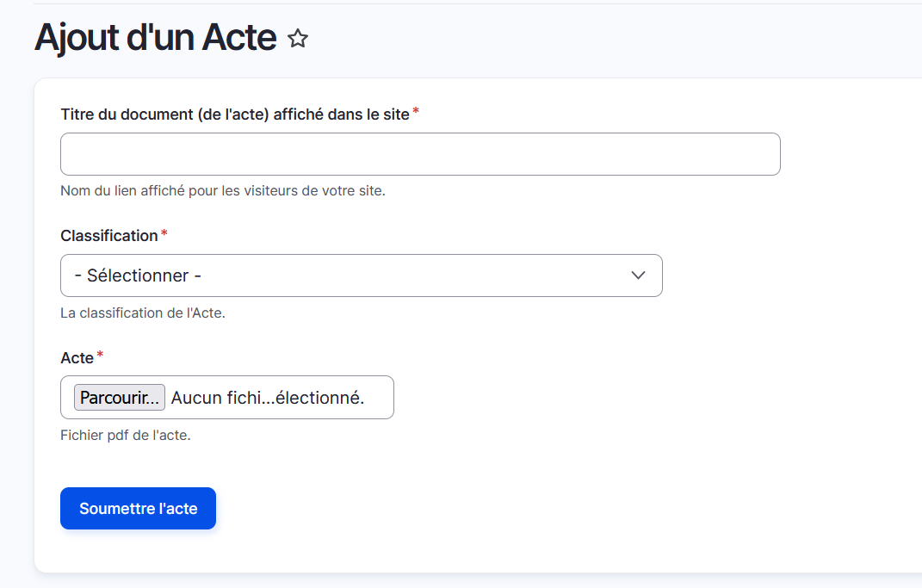Click the word 'Acte' in the heading
The height and width of the screenshot is (588, 922).
pyautogui.click(x=238, y=39)
